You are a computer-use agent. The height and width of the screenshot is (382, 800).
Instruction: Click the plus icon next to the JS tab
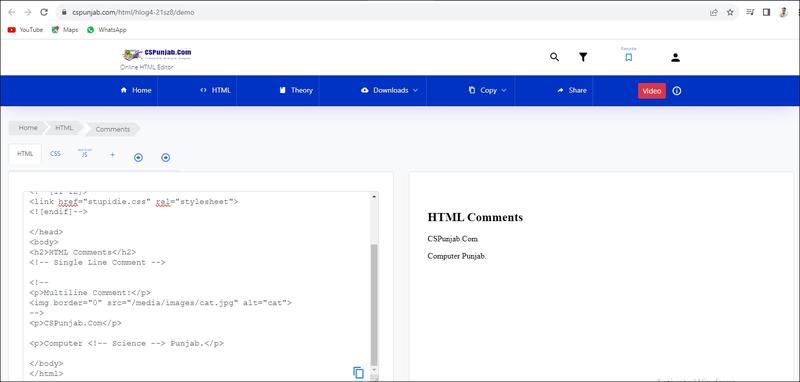[x=112, y=155]
